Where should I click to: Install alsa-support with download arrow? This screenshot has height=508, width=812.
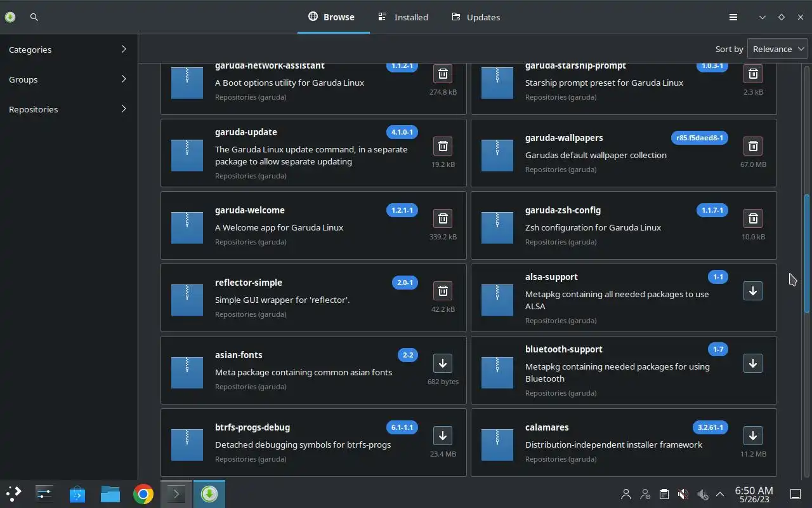pyautogui.click(x=753, y=291)
